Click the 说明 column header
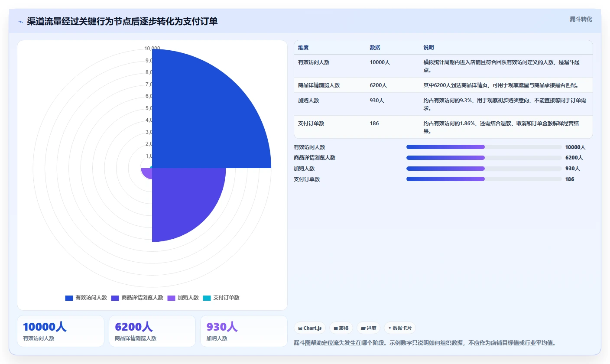Viewport: 610px width, 364px height. point(428,48)
